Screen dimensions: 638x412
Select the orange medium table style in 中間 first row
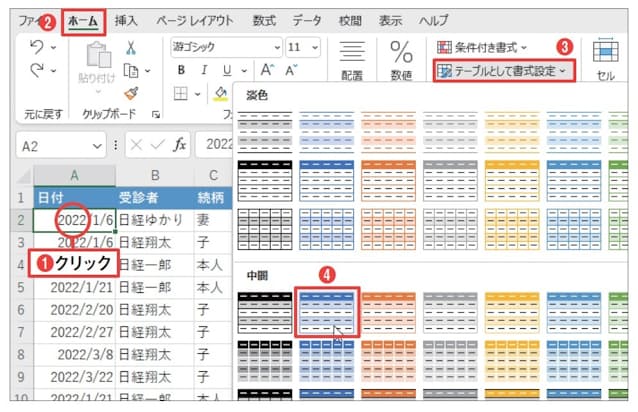[389, 312]
